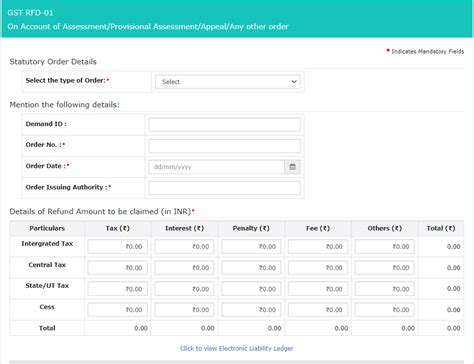Expand the Select the type of Order dropdown
The height and width of the screenshot is (364, 474).
(x=228, y=82)
